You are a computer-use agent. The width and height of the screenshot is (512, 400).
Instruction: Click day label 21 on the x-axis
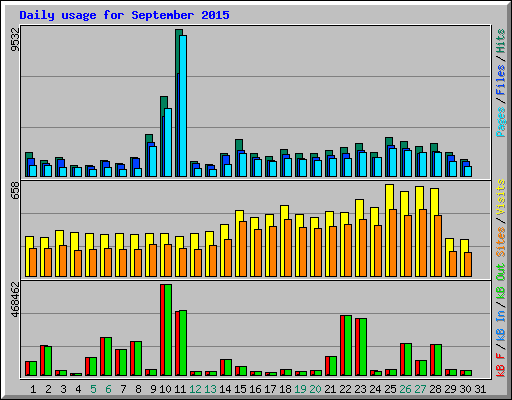pos(330,389)
